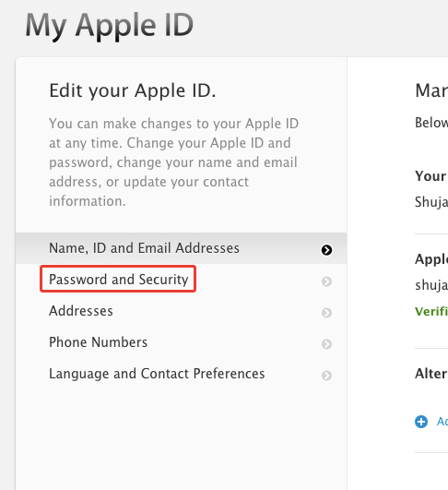Image resolution: width=448 pixels, height=490 pixels.
Task: Click the paragraph starting 'You can make changes'
Action: pos(173,162)
